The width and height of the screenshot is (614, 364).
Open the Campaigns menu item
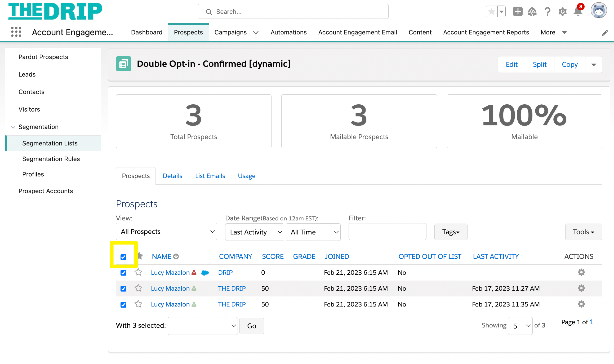pyautogui.click(x=231, y=32)
